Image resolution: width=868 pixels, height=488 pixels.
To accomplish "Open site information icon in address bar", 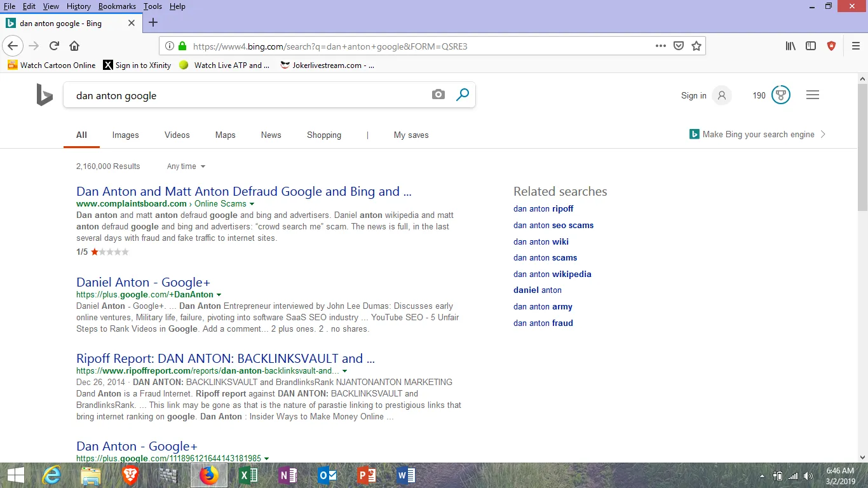I will click(169, 46).
